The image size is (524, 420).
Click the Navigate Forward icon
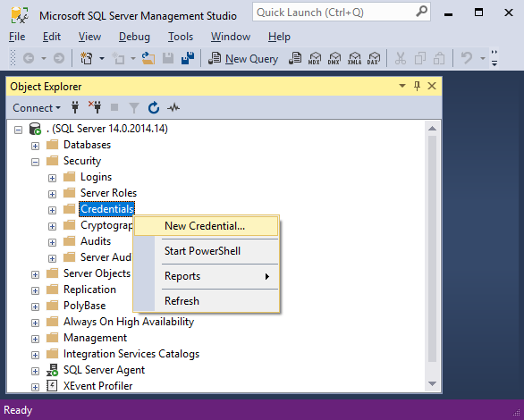click(x=59, y=58)
